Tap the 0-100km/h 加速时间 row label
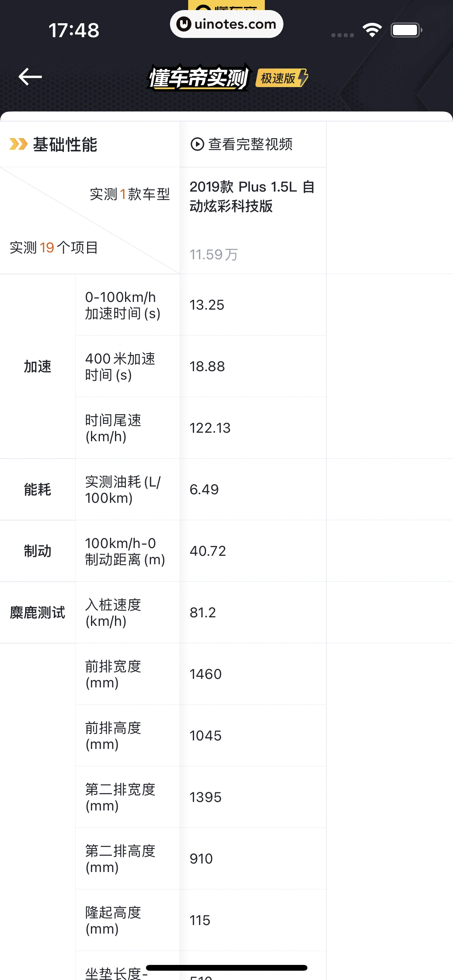The height and width of the screenshot is (980, 453). (123, 305)
